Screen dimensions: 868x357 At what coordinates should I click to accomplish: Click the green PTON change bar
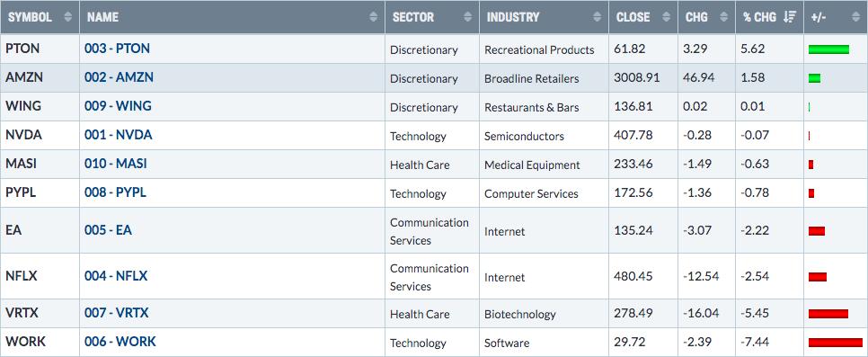(828, 49)
